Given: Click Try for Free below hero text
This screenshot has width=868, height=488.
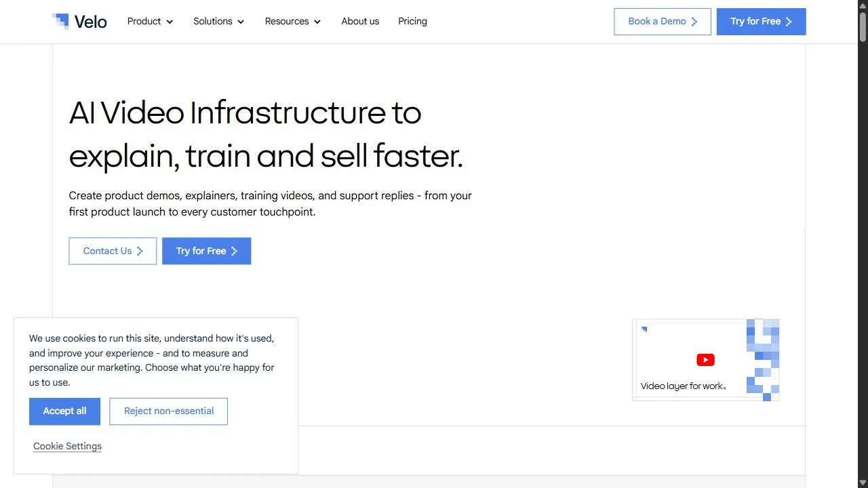Looking at the screenshot, I should (206, 251).
